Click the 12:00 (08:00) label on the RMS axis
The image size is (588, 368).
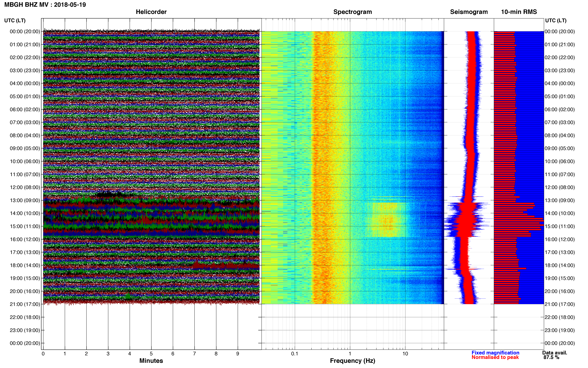(x=560, y=187)
